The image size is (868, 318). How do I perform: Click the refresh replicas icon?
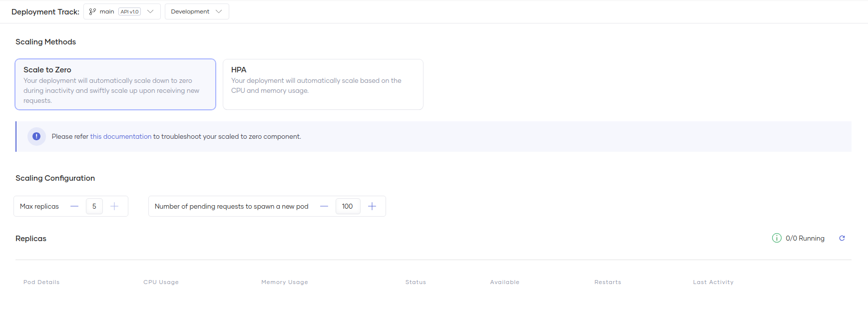point(842,238)
